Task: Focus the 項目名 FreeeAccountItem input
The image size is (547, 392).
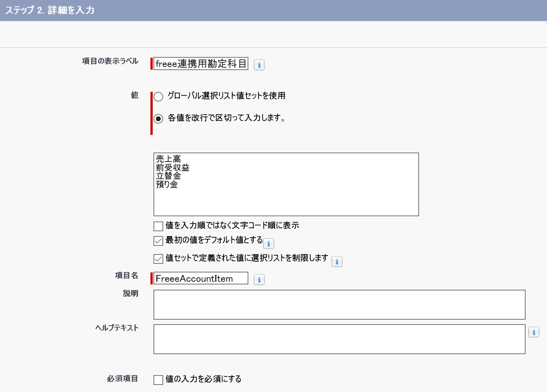Action: (201, 278)
